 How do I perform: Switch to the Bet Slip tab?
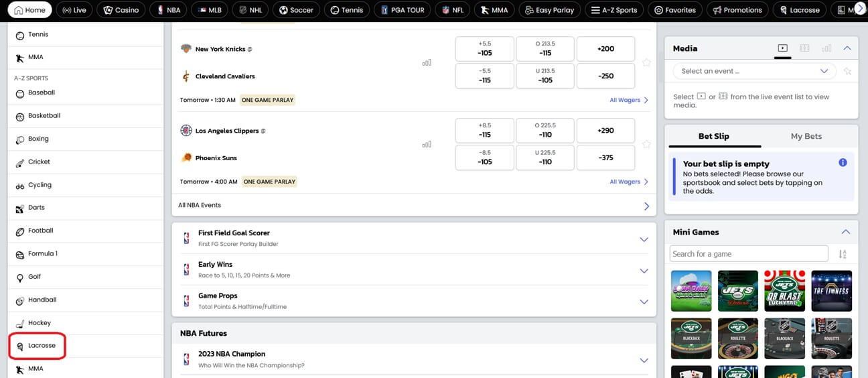[714, 136]
